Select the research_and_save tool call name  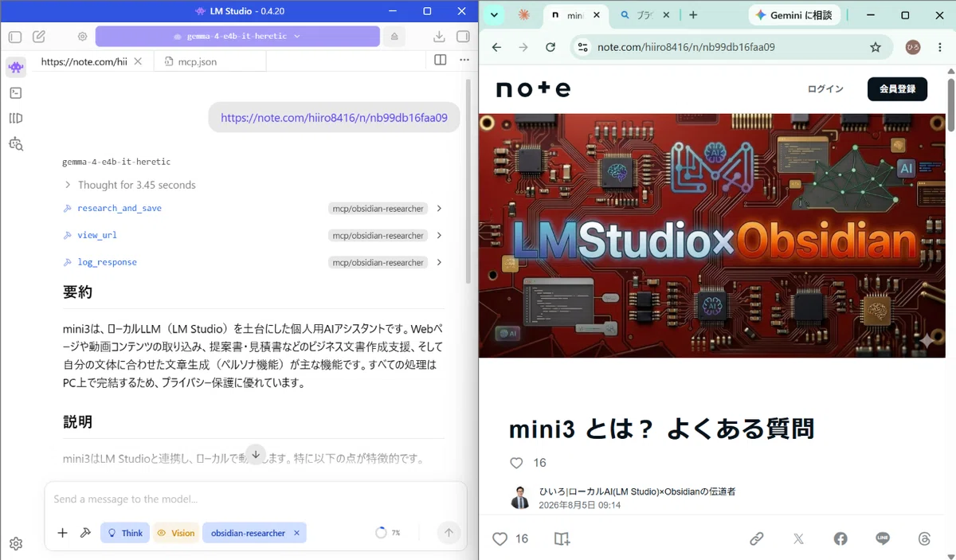tap(119, 209)
